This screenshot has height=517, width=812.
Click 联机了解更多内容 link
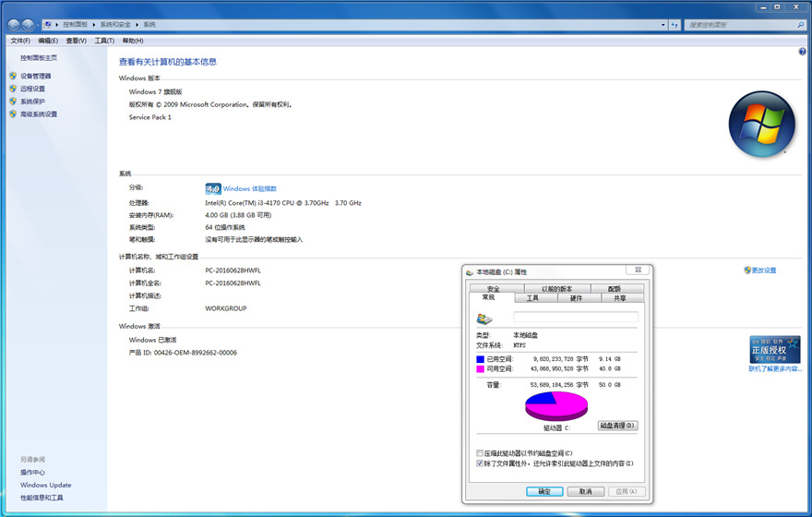click(x=775, y=369)
